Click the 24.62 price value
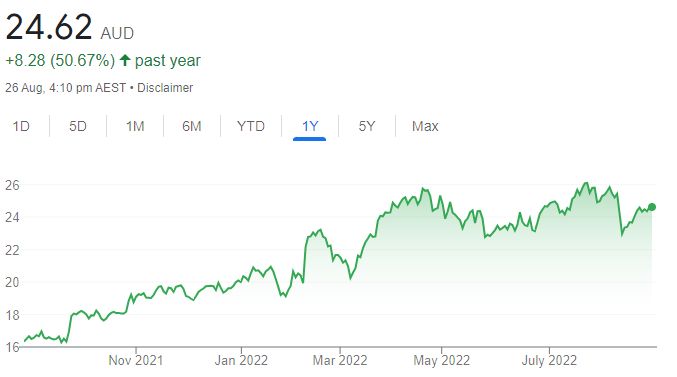 [49, 27]
